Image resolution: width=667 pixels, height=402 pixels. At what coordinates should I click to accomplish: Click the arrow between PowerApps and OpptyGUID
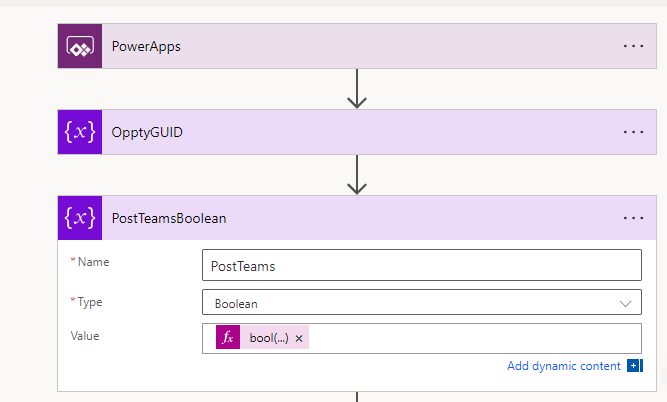pyautogui.click(x=357, y=89)
